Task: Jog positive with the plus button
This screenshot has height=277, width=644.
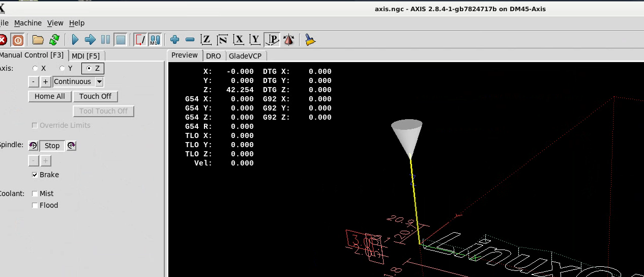Action: pos(45,81)
